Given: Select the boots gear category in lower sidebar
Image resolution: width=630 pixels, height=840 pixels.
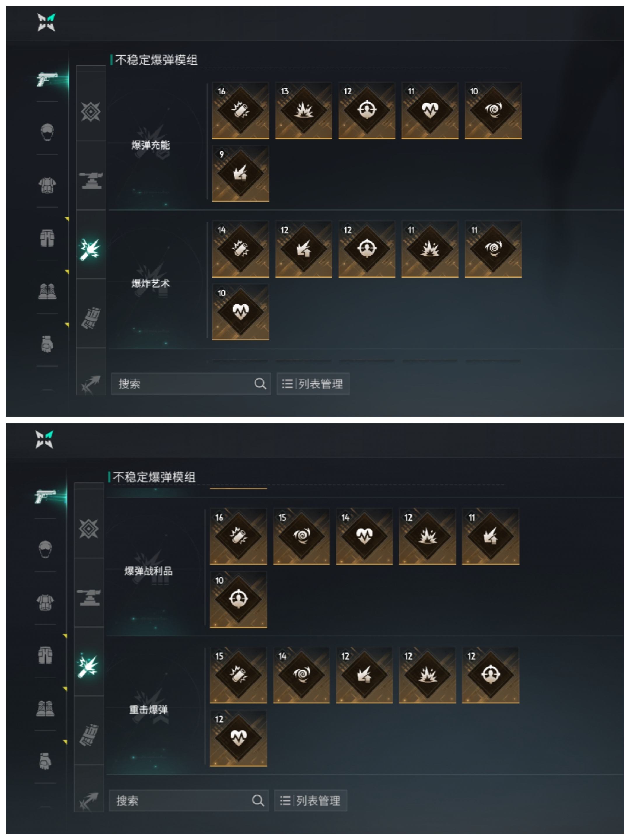Looking at the screenshot, I should pos(45,708).
